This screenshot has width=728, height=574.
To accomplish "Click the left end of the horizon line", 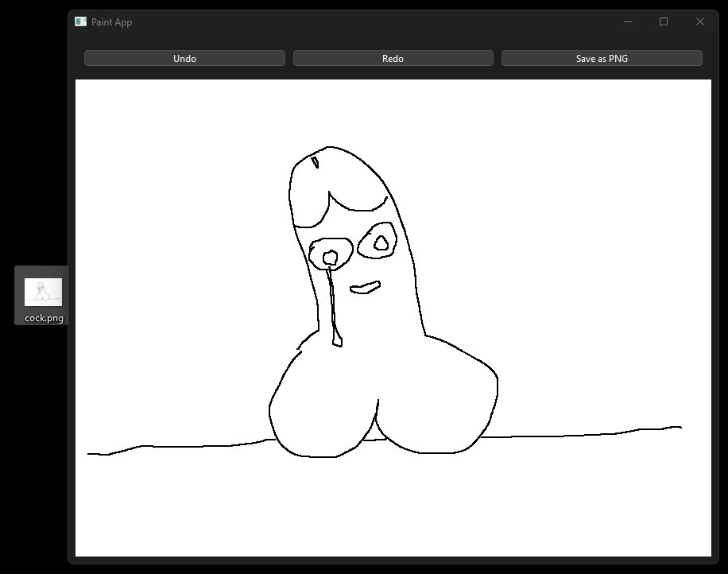I will pos(90,454).
